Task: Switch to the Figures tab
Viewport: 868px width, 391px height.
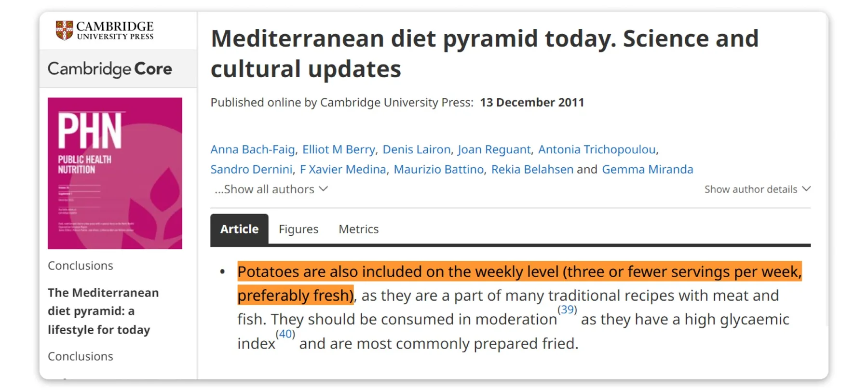Action: pos(298,229)
